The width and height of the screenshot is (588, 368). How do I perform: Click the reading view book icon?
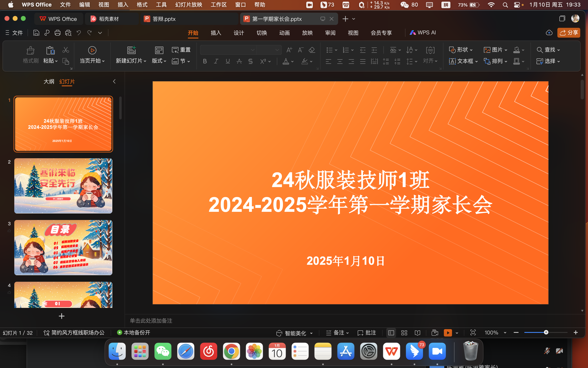[x=418, y=333]
